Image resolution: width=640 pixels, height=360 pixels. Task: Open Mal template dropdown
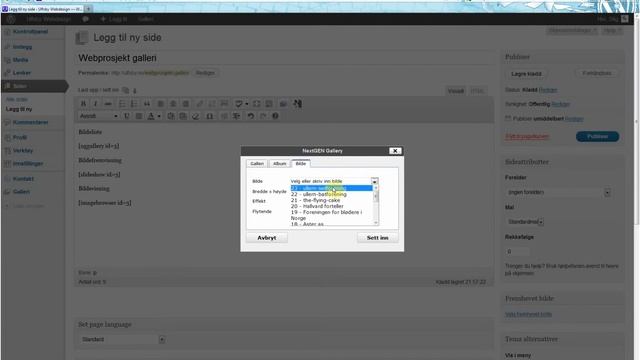pos(524,222)
